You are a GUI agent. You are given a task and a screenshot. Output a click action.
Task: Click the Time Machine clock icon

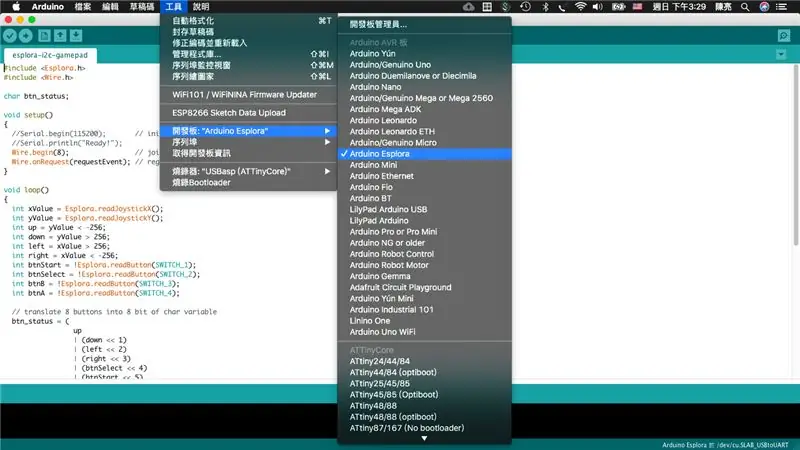tap(526, 7)
